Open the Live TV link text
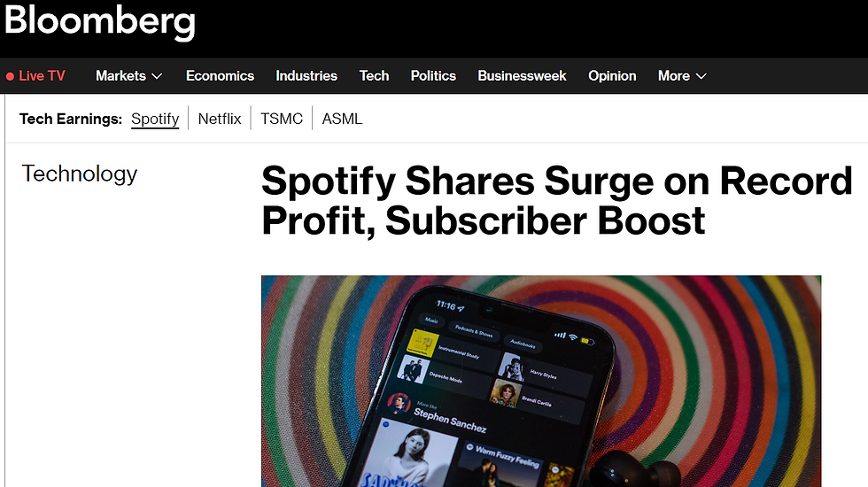868x487 pixels. [42, 76]
